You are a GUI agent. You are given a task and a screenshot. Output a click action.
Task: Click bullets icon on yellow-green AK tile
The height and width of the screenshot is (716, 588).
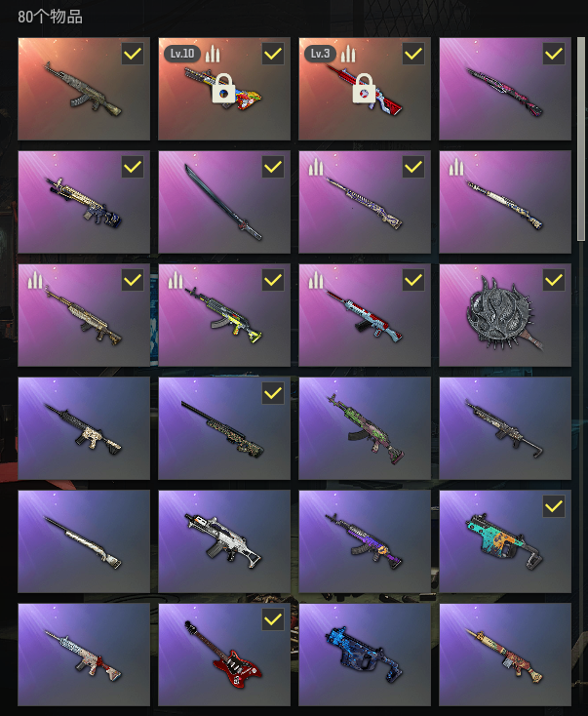(x=176, y=280)
